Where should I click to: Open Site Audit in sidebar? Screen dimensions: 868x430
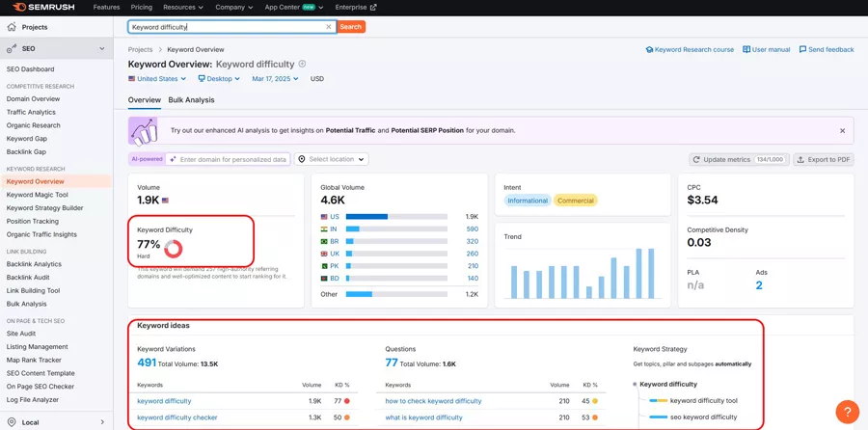point(21,334)
